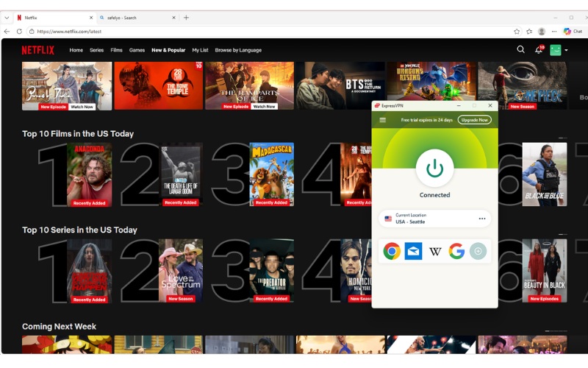Open a new browser tab
Screen dimensions: 588x368
coord(186,18)
